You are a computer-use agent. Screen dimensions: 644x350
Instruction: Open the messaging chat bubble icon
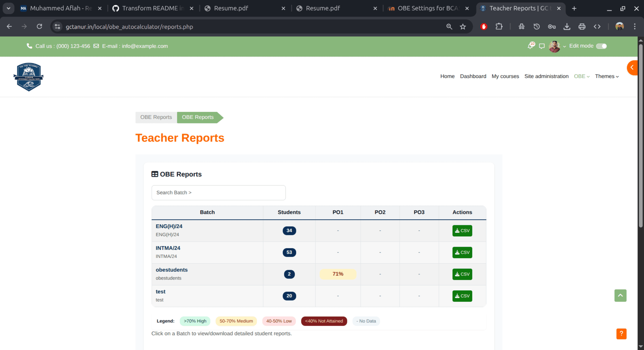(542, 46)
